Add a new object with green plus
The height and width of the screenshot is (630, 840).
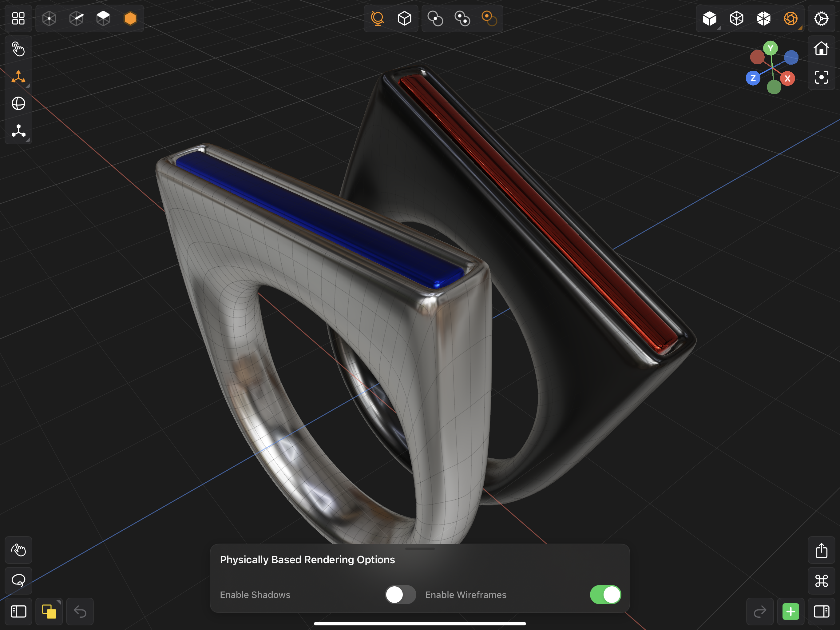click(x=790, y=611)
